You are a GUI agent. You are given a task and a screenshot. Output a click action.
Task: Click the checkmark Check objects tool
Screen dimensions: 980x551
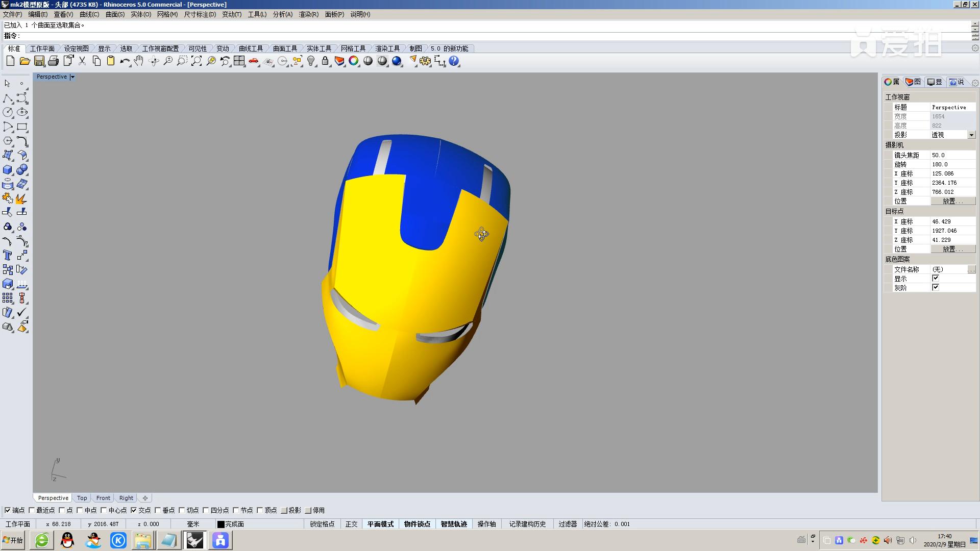click(x=22, y=312)
